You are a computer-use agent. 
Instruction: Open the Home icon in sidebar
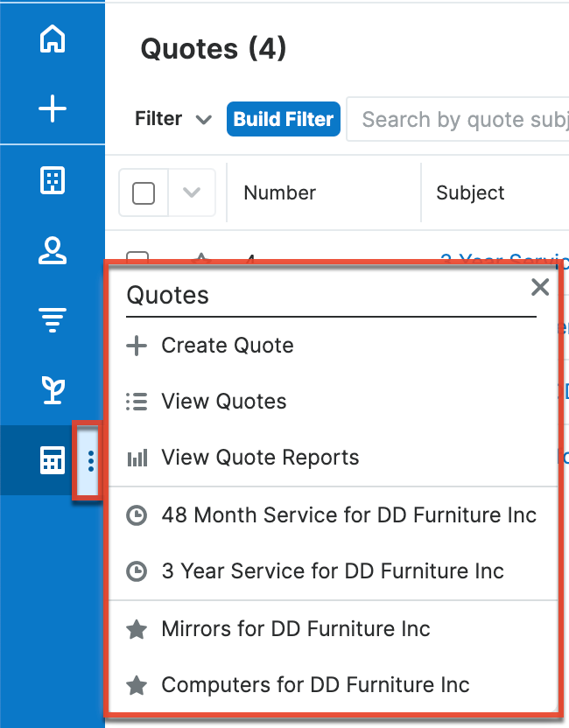pyautogui.click(x=53, y=40)
